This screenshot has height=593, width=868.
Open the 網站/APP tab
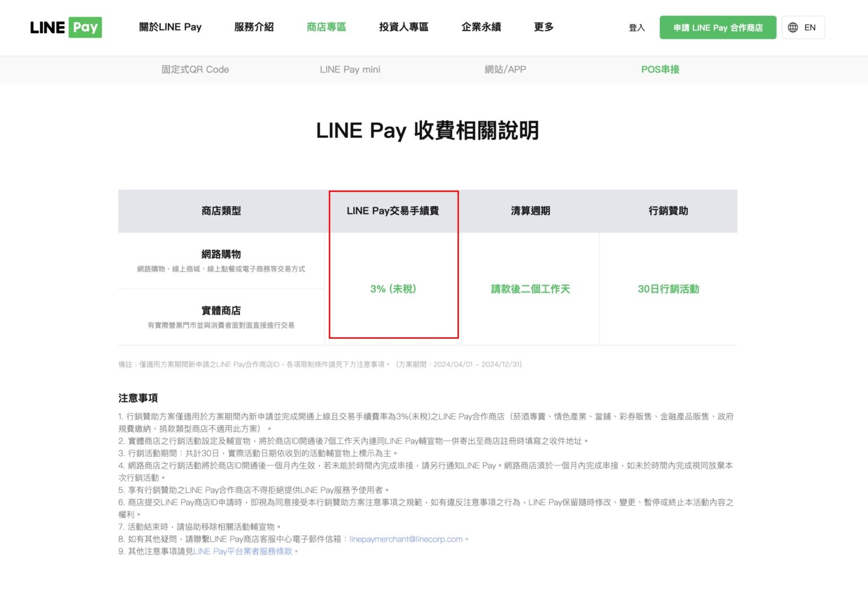506,69
